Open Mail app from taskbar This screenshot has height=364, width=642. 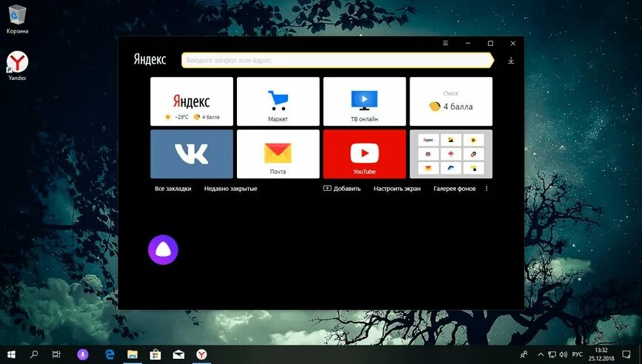[x=178, y=354]
